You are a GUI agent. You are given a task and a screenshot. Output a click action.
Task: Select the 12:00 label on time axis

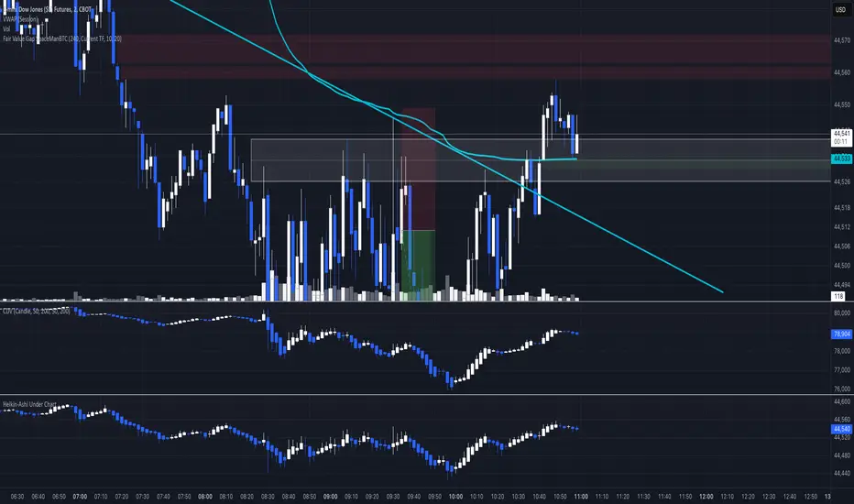[x=706, y=497]
